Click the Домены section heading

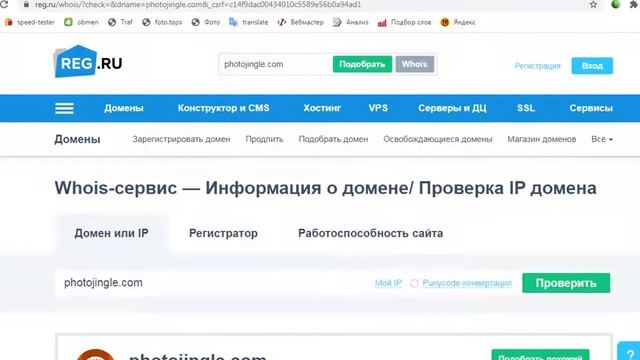77,140
